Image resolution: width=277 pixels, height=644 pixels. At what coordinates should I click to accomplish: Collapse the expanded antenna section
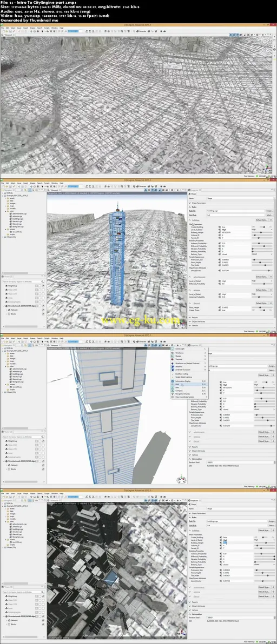[190, 290]
